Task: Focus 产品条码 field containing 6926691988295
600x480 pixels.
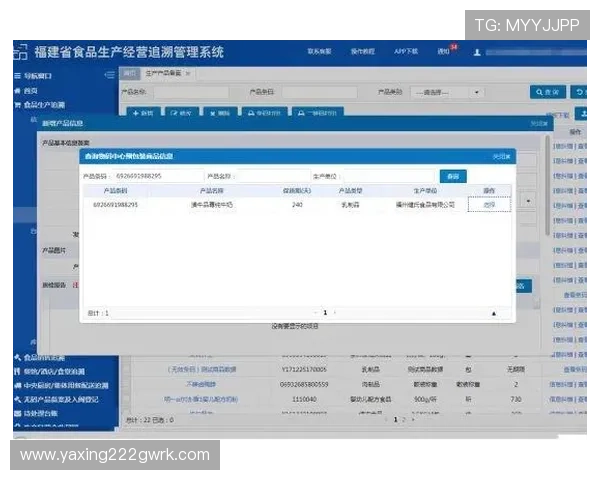Action: click(x=158, y=176)
